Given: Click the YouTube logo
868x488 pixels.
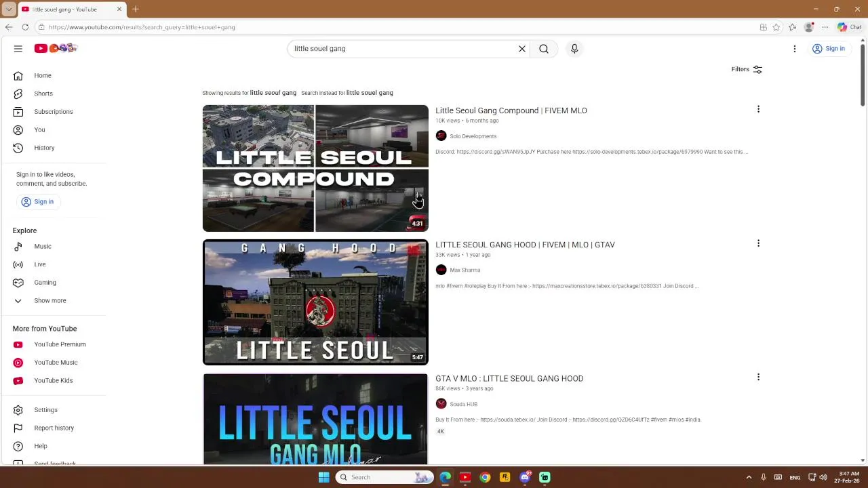Looking at the screenshot, I should click(56, 48).
